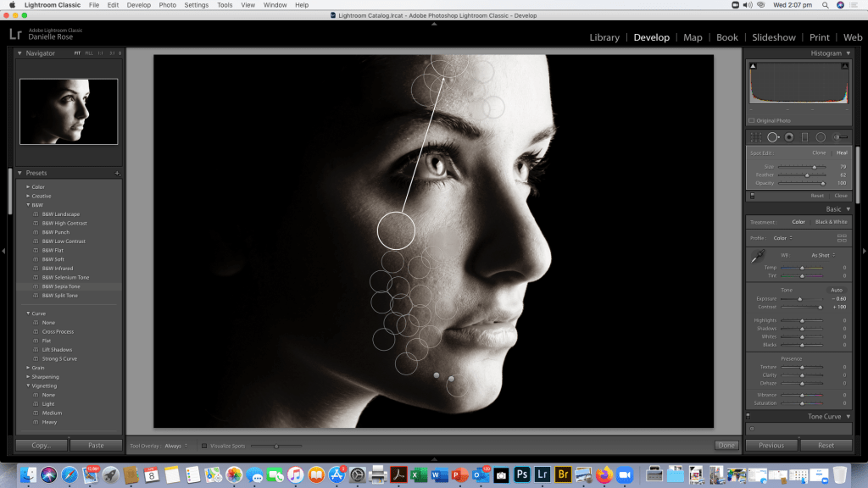Click the Done button

click(726, 446)
